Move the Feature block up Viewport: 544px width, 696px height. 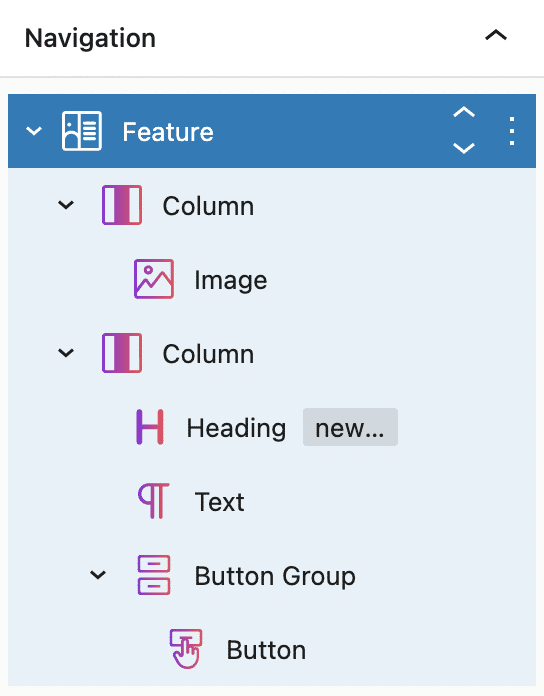click(x=464, y=112)
